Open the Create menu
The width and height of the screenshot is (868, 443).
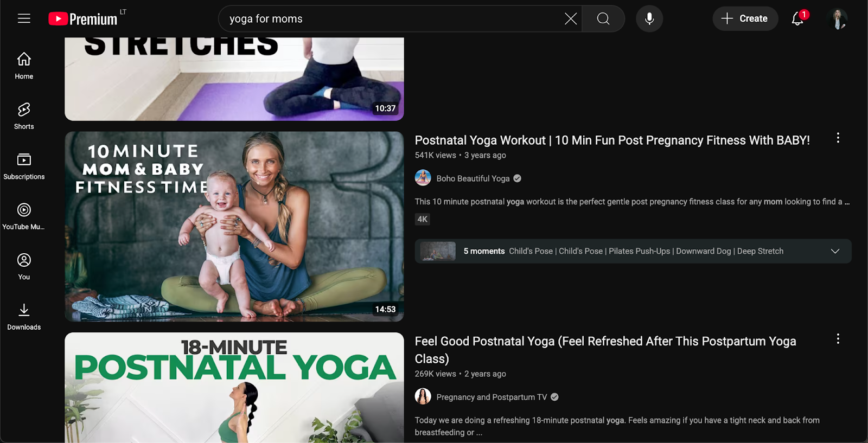coord(745,19)
